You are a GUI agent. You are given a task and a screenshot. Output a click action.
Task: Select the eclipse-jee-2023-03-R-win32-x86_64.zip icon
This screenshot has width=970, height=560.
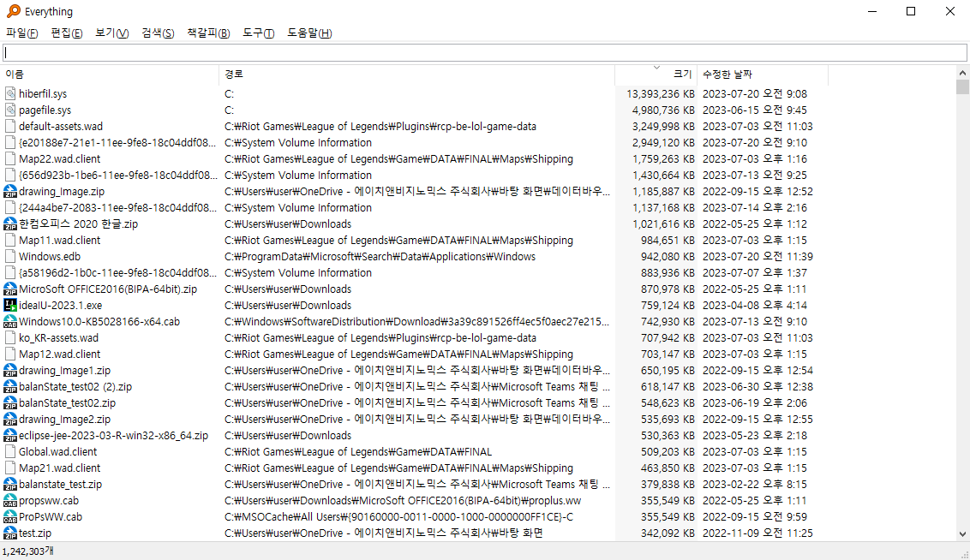(10, 436)
